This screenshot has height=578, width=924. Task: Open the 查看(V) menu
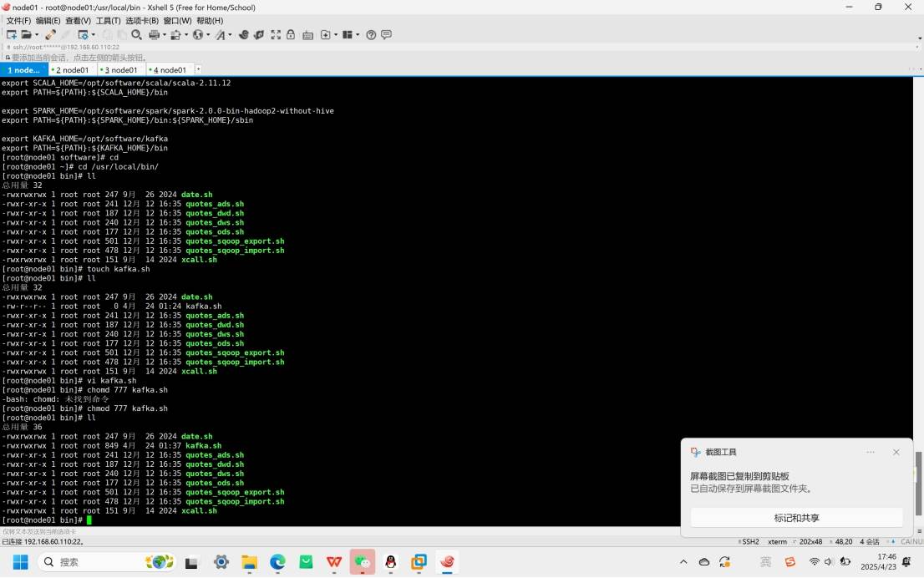coord(78,21)
